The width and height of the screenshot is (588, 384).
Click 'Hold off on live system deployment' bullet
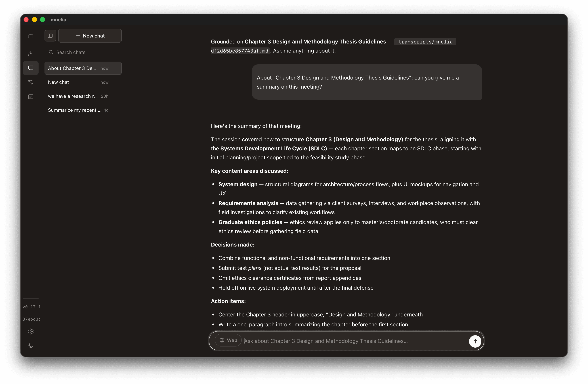tap(296, 288)
